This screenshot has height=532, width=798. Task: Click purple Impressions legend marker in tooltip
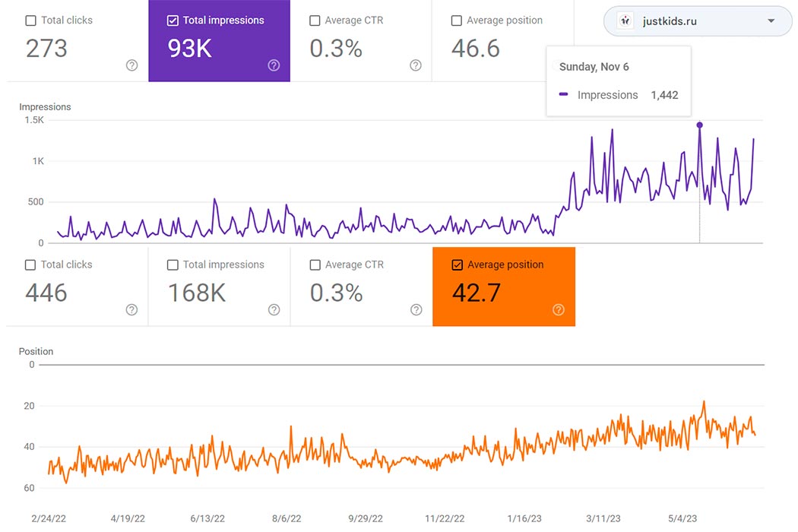(564, 95)
